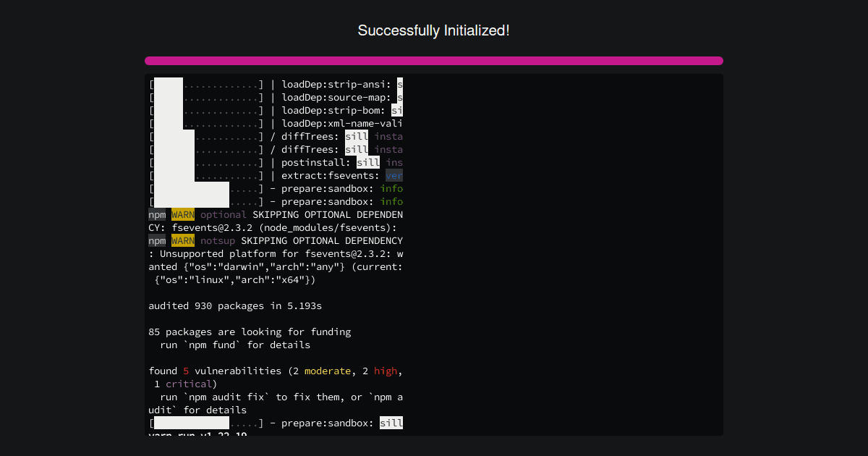Click the Successfully Initialized! heading
Image resolution: width=868 pixels, height=456 pixels.
pos(434,30)
